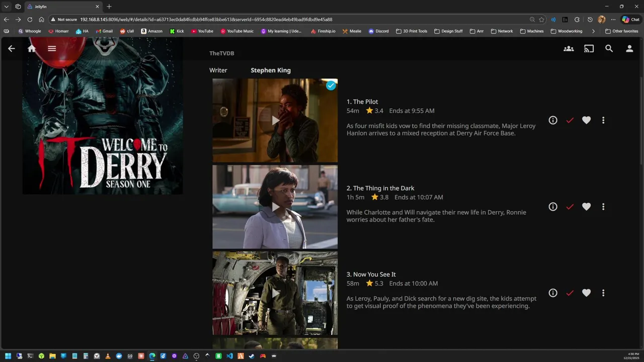Click the browser address bar URL

point(206,20)
